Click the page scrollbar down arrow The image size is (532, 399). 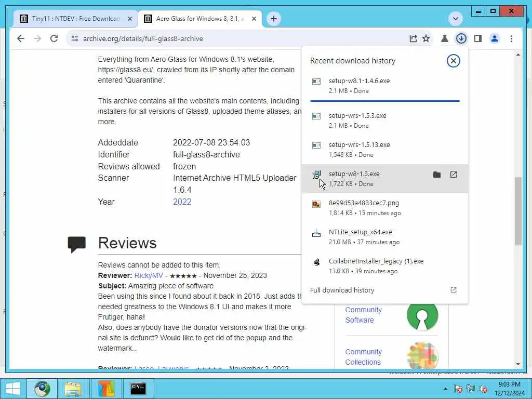point(518,364)
